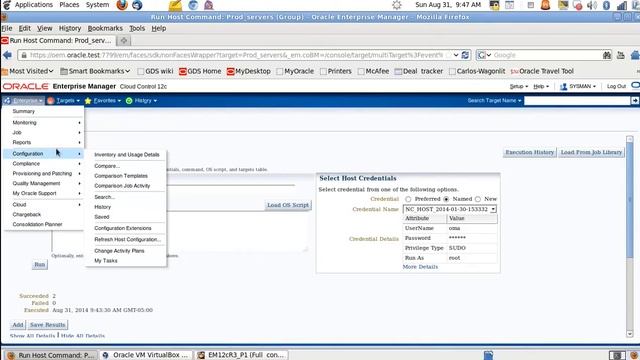The width and height of the screenshot is (640, 360).
Task: Open the History menu dropdown in Enterprise Manager
Action: pos(141,100)
